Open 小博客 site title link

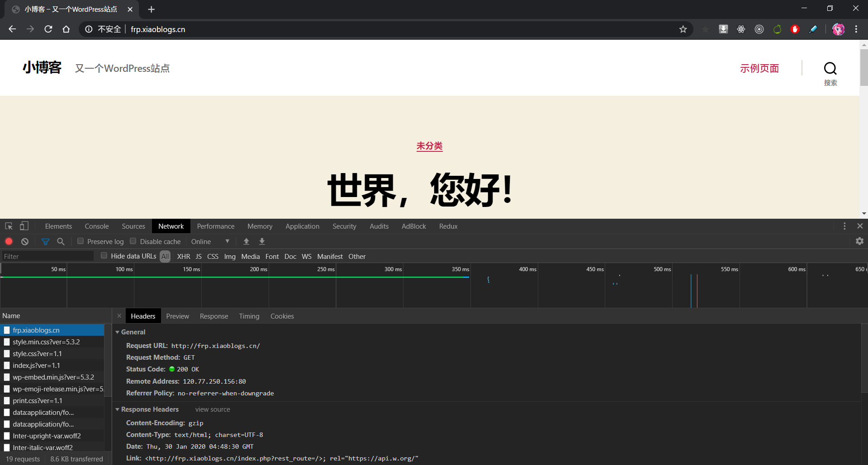42,67
